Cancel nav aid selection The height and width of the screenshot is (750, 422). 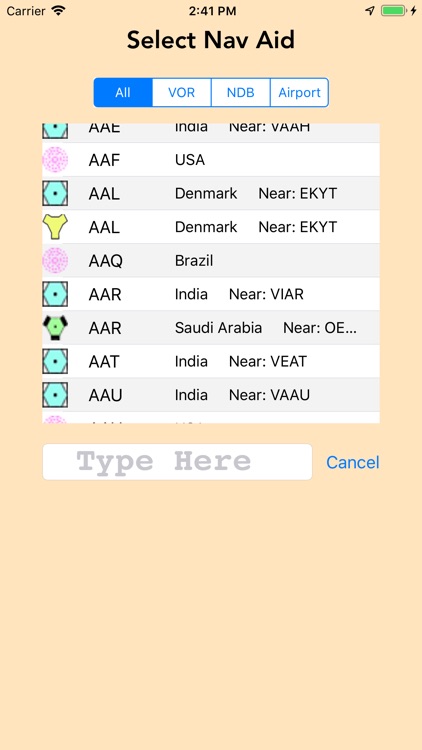[x=353, y=462]
